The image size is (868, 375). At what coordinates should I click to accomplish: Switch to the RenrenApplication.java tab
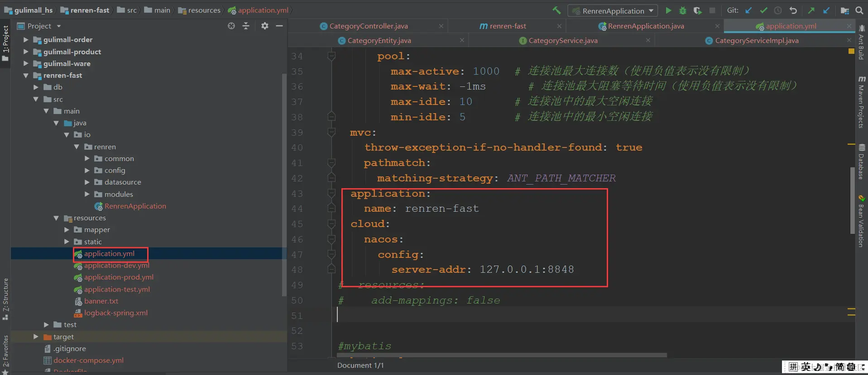coord(641,26)
